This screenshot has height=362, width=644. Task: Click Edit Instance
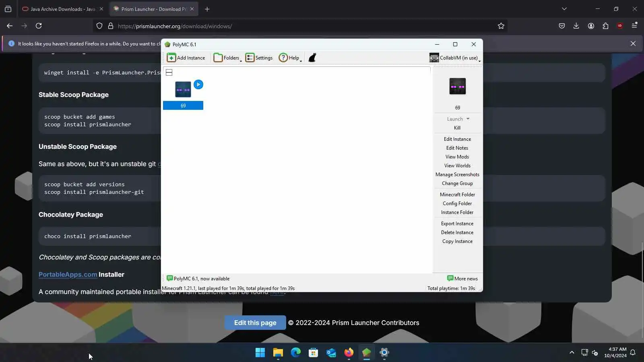(x=457, y=139)
